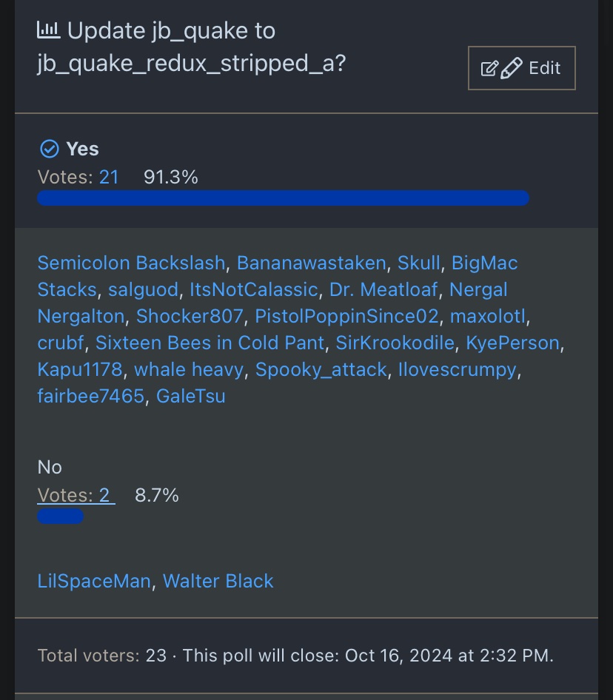Image resolution: width=613 pixels, height=700 pixels.
Task: Select the PistolPoppinSince02 voter link
Action: [346, 317]
